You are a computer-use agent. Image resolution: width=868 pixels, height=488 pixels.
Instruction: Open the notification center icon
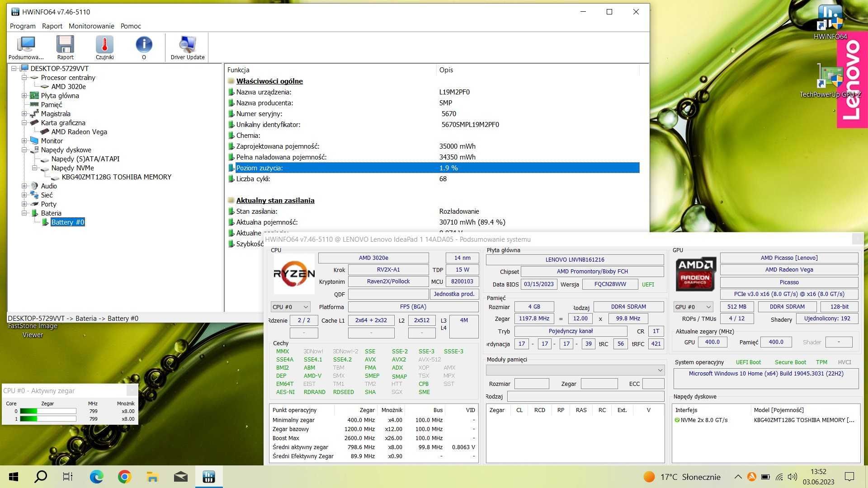pos(849,477)
